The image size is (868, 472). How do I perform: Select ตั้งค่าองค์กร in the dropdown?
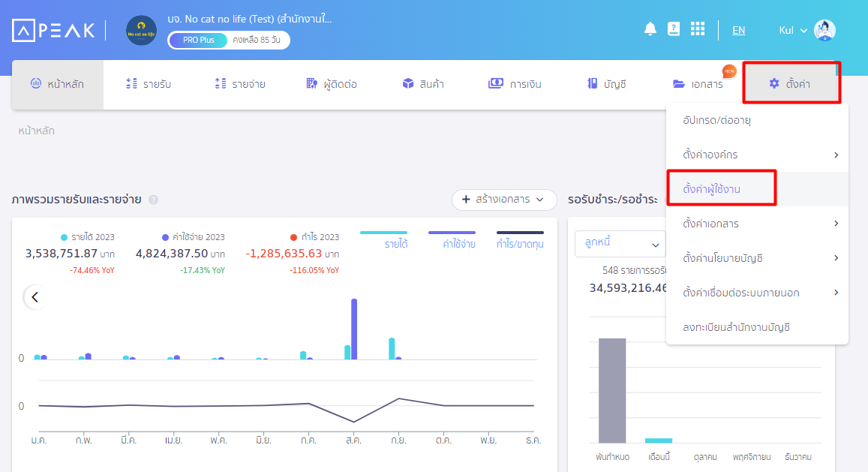757,155
